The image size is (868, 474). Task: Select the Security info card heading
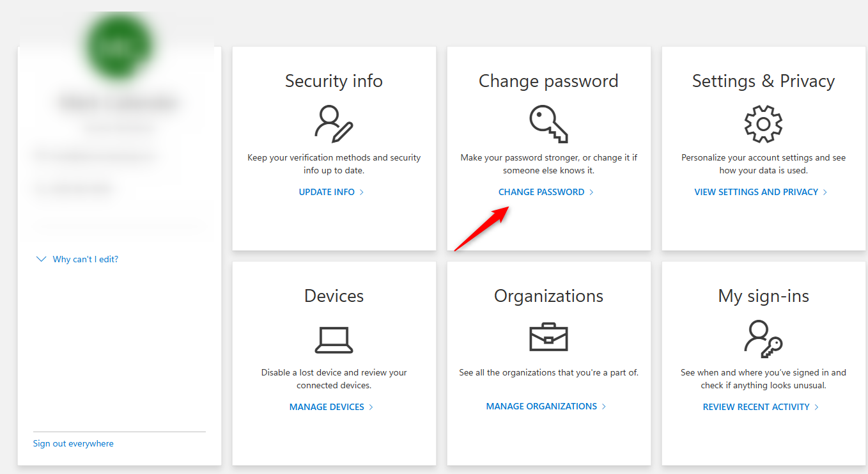(x=334, y=81)
